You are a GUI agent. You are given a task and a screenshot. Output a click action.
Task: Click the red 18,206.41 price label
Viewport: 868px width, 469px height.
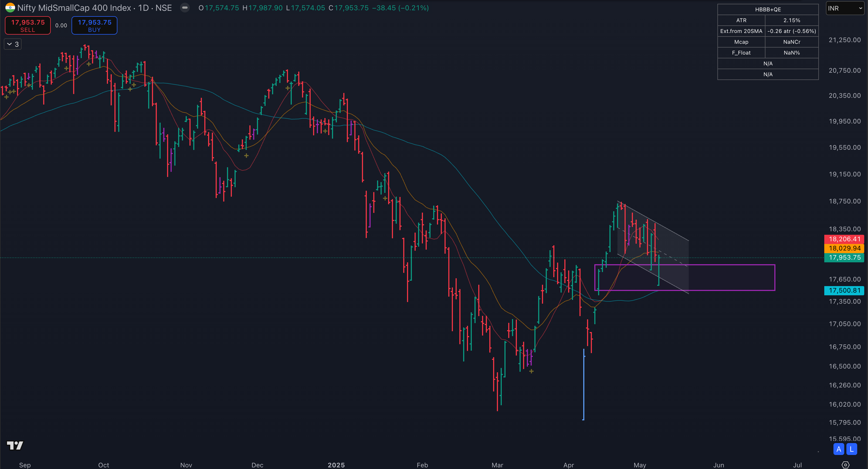844,239
